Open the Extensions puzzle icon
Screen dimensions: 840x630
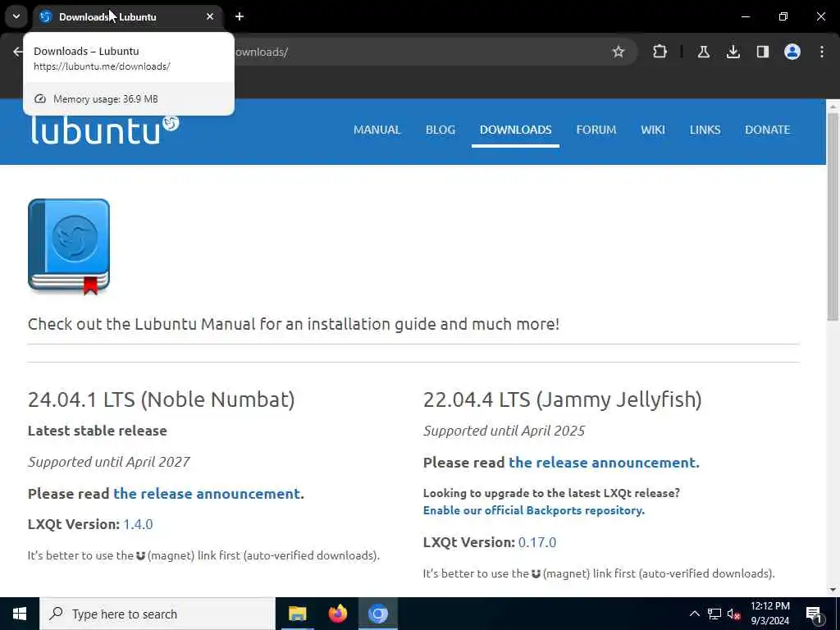pyautogui.click(x=660, y=52)
